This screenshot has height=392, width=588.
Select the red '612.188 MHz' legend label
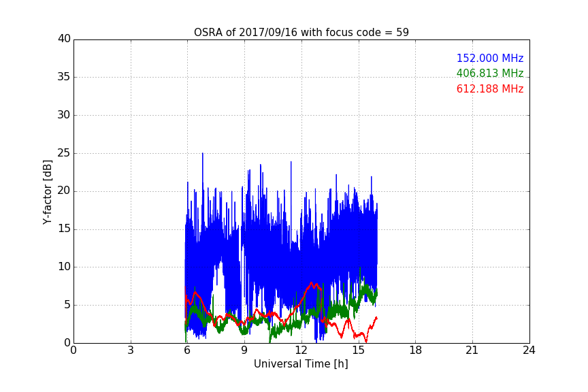pyautogui.click(x=490, y=89)
